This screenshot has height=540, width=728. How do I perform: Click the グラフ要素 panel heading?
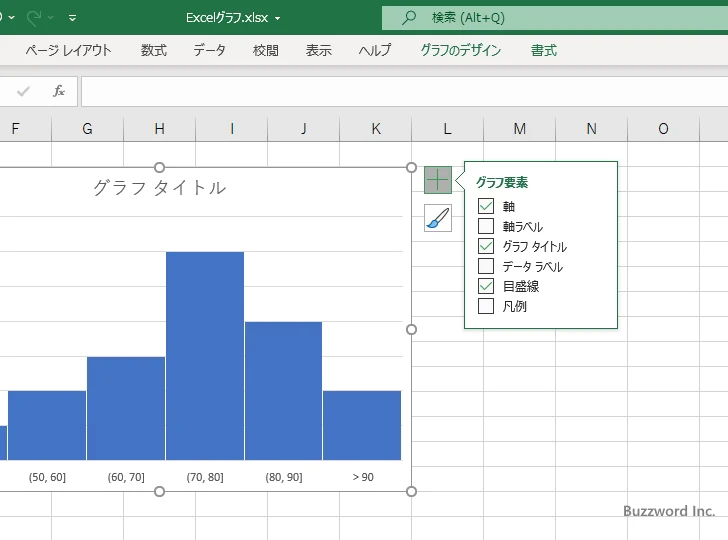[502, 182]
